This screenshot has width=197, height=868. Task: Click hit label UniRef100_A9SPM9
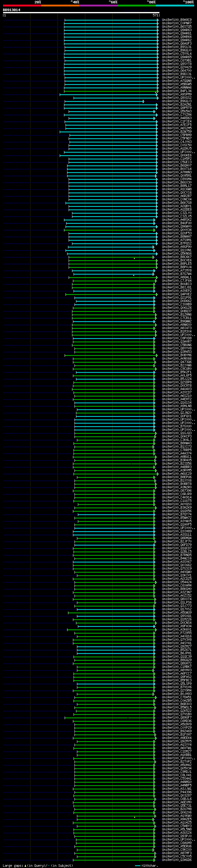(176, 94)
